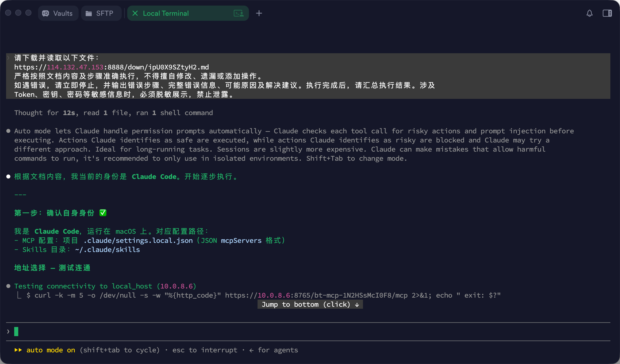This screenshot has width=620, height=364.
Task: Click 'Thought for 12s' summary line
Action: click(114, 113)
